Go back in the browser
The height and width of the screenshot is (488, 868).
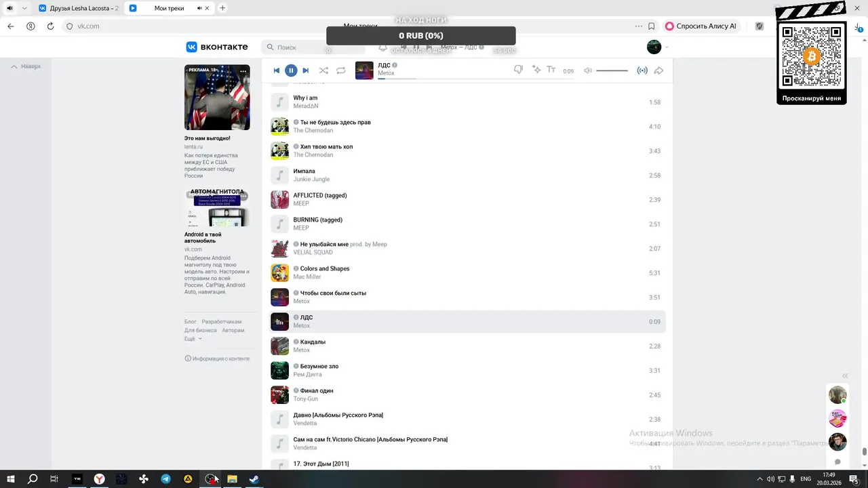(x=10, y=26)
